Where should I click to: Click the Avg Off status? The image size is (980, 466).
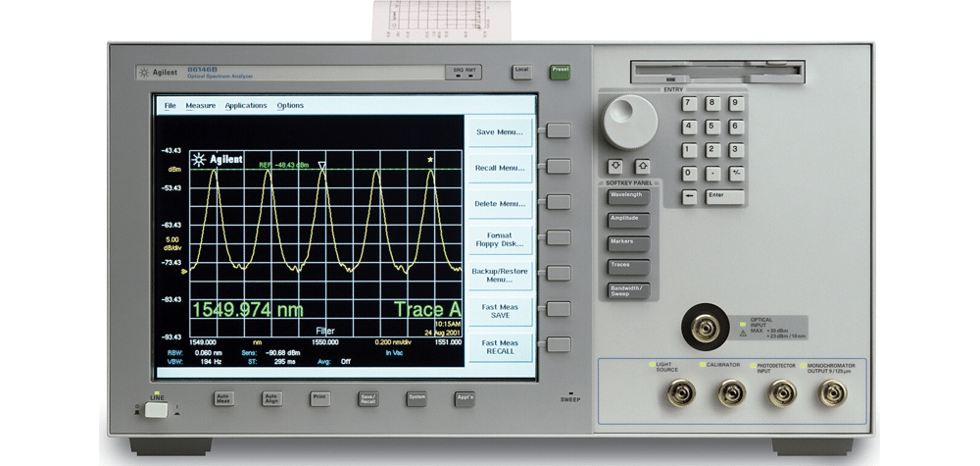(x=334, y=362)
